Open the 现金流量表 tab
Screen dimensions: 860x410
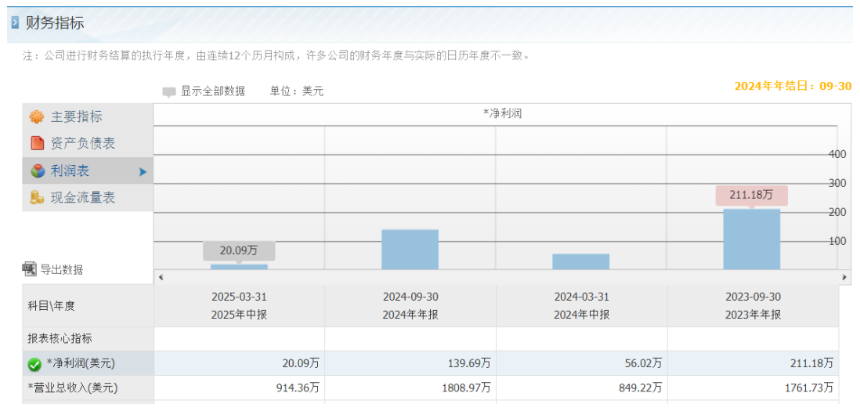(x=88, y=197)
